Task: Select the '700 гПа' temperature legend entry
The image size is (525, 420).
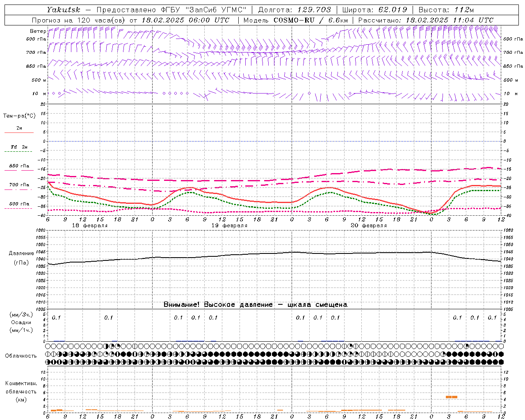Action: pyautogui.click(x=19, y=185)
